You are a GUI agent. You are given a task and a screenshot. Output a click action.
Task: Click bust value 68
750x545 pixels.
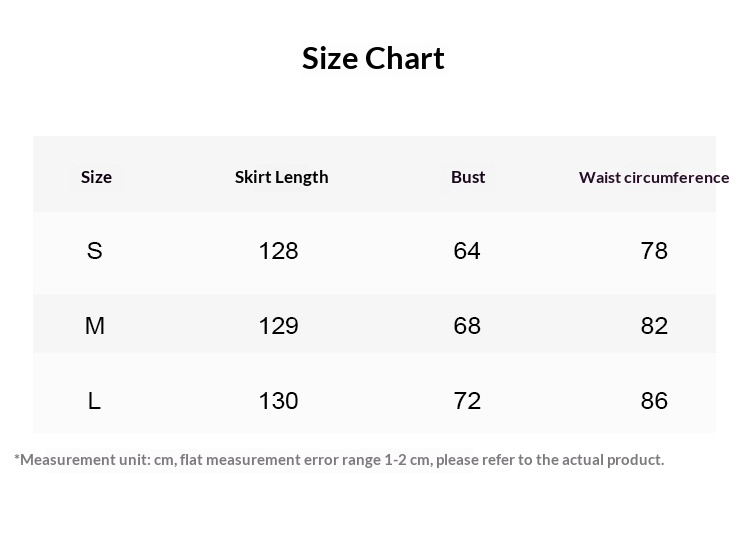467,326
